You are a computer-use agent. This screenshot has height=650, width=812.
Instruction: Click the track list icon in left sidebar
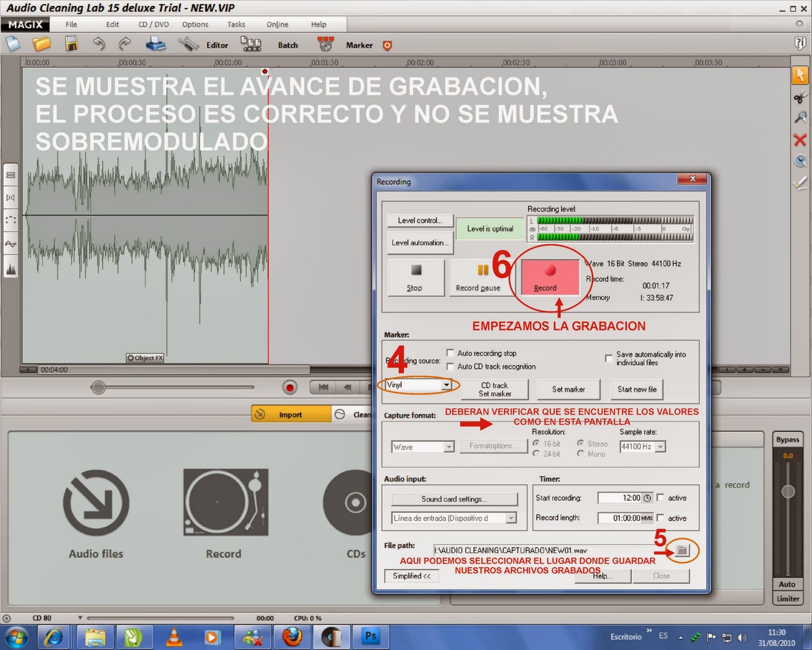pyautogui.click(x=11, y=175)
